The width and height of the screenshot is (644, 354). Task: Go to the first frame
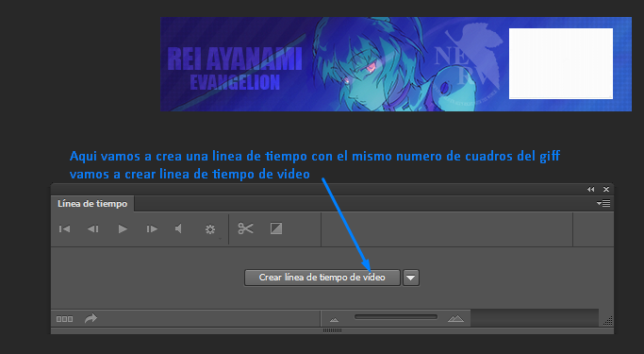pyautogui.click(x=64, y=229)
